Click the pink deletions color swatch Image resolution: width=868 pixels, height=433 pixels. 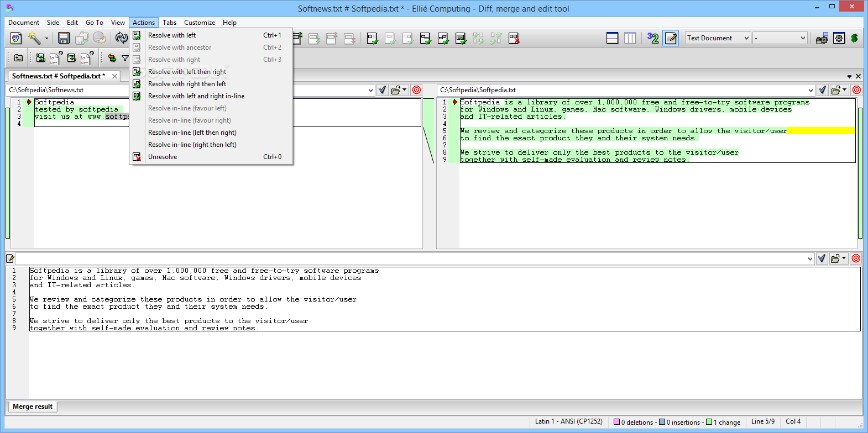tap(617, 422)
